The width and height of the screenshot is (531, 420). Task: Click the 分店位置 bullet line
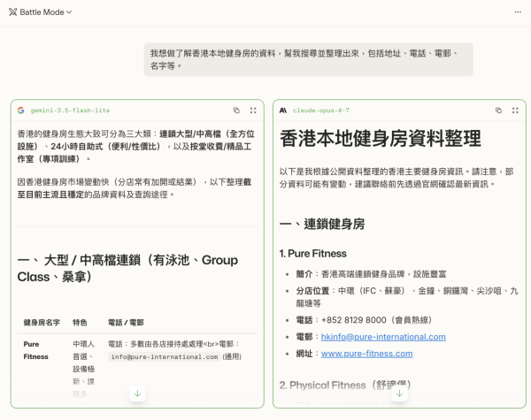pyautogui.click(x=407, y=297)
